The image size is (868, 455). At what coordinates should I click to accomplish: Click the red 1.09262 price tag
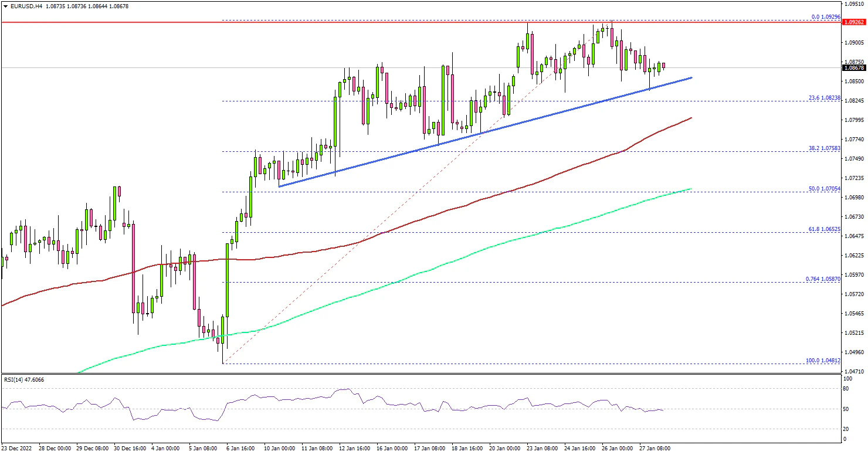(854, 22)
